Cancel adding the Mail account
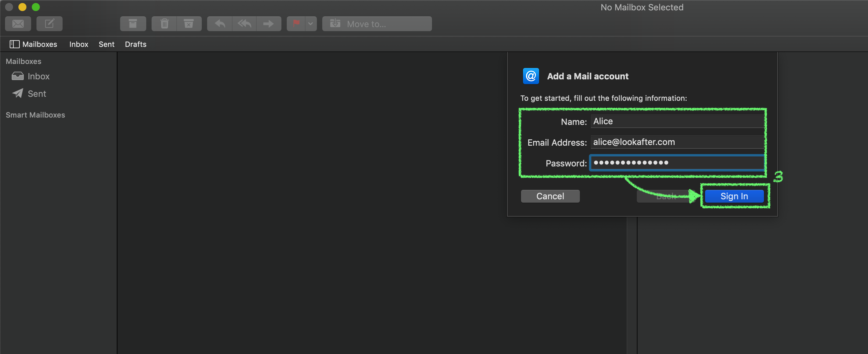 (550, 196)
